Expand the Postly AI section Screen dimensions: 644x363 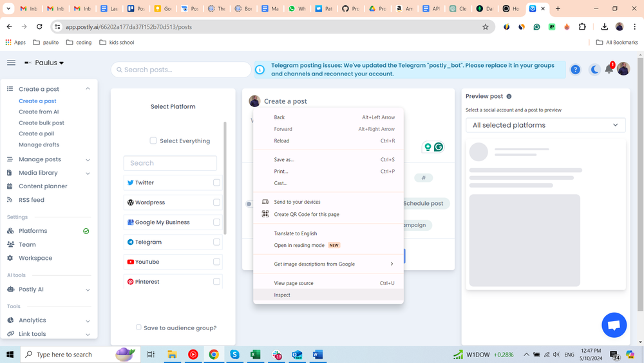(x=88, y=290)
